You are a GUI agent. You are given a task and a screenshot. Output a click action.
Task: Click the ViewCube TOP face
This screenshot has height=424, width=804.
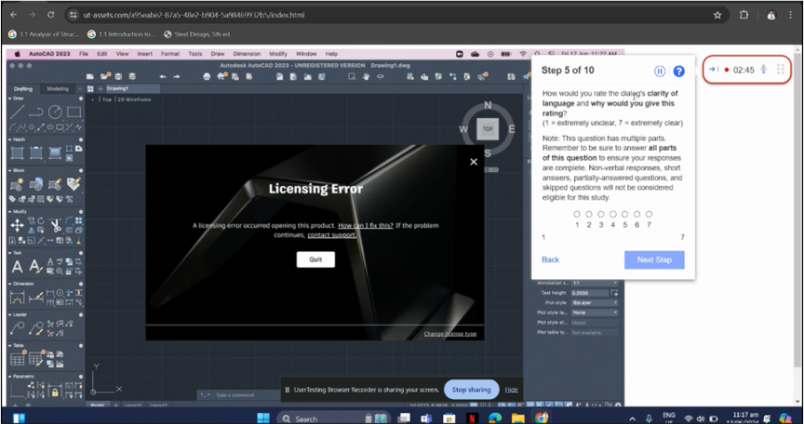click(x=488, y=129)
